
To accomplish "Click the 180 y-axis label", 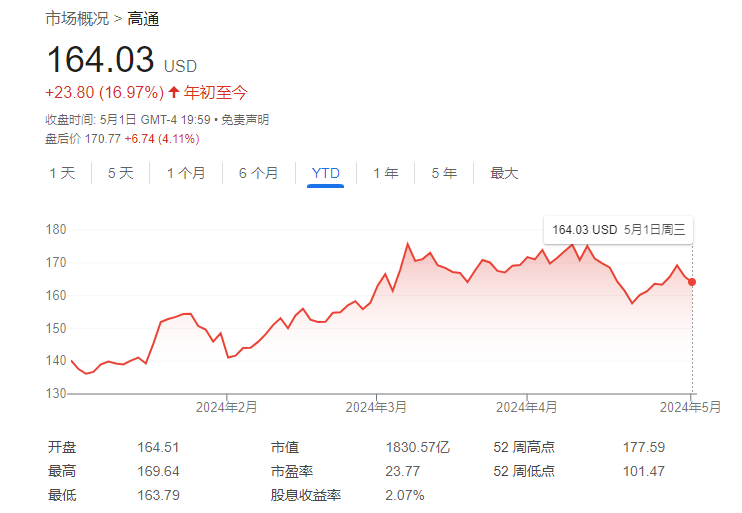I will coord(56,230).
